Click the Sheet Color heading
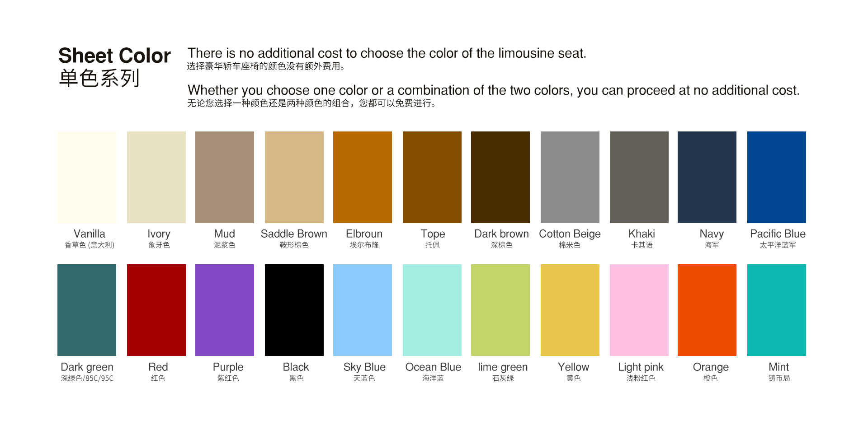Viewport: 868px width, 421px height. [114, 56]
